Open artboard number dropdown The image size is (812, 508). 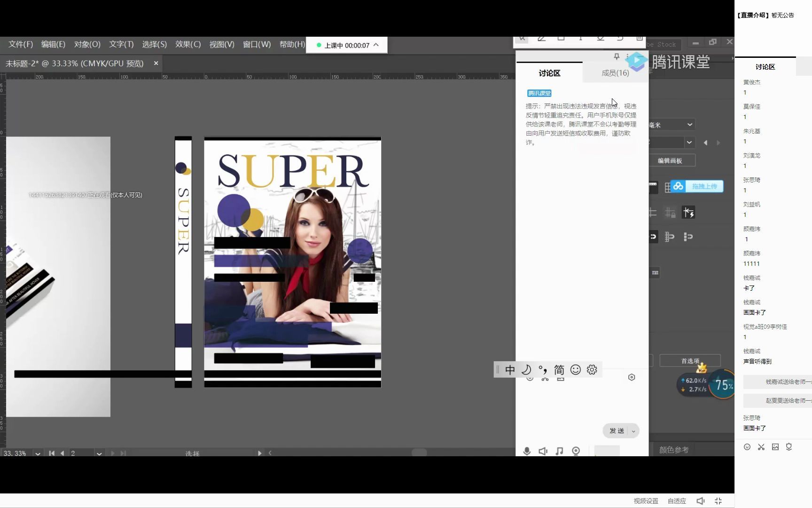click(99, 453)
